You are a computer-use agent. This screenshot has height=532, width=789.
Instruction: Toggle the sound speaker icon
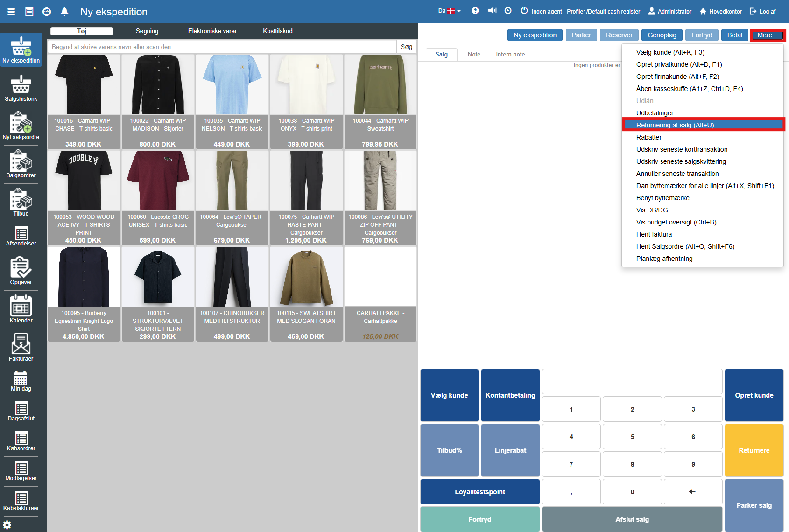(492, 11)
